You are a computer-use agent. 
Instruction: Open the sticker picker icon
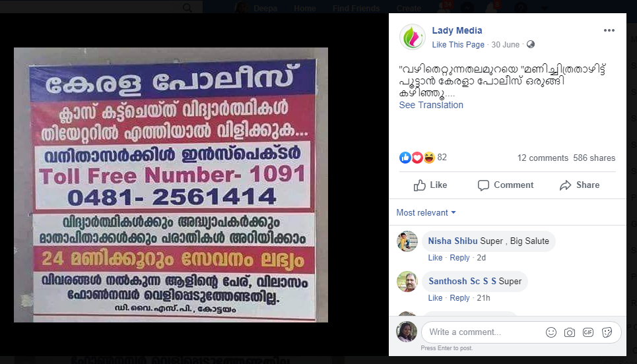(x=607, y=332)
